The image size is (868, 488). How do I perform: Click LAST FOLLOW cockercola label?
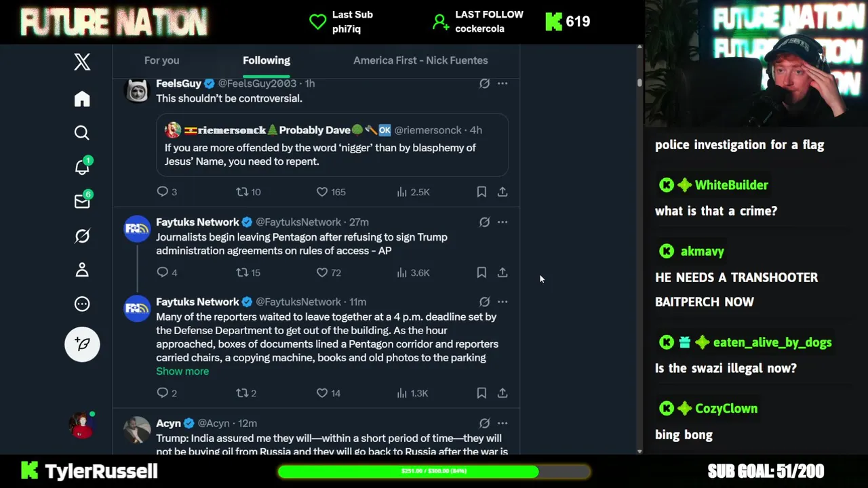(479, 22)
